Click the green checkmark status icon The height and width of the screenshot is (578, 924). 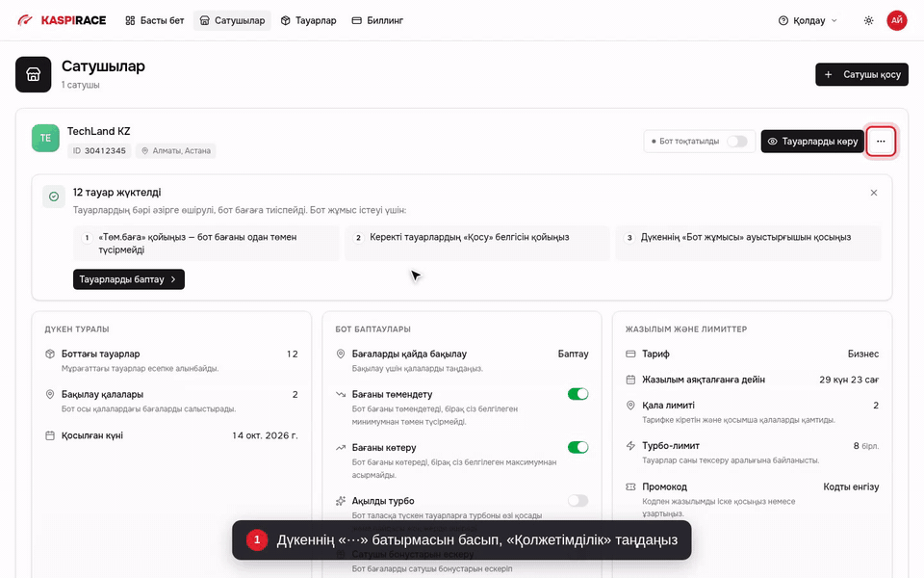pyautogui.click(x=54, y=197)
